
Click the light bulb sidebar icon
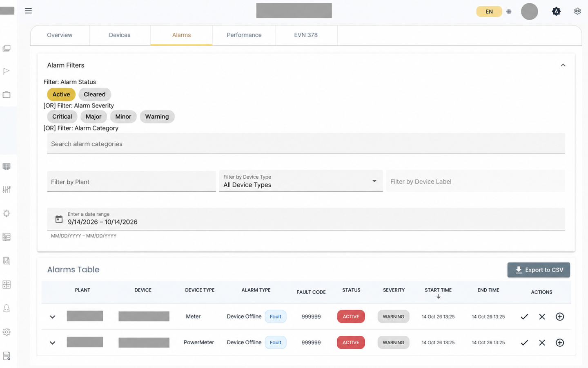[7, 213]
